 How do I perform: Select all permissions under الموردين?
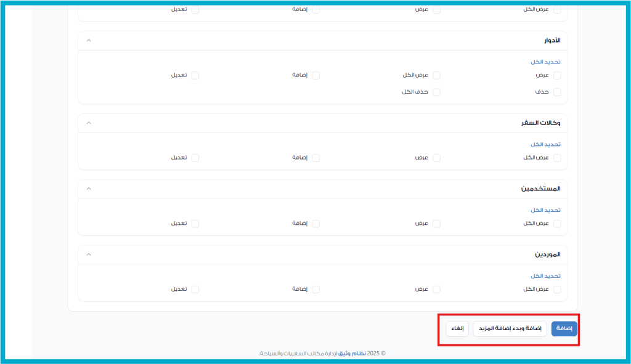(x=545, y=276)
